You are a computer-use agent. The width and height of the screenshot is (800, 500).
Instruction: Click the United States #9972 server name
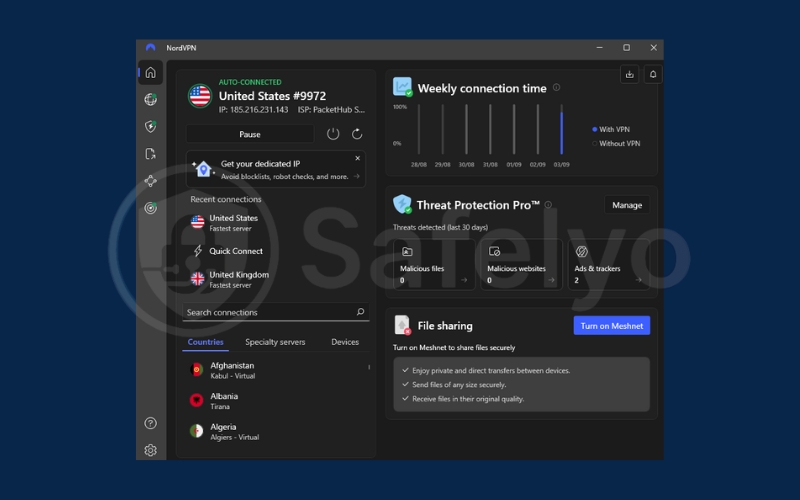[272, 96]
